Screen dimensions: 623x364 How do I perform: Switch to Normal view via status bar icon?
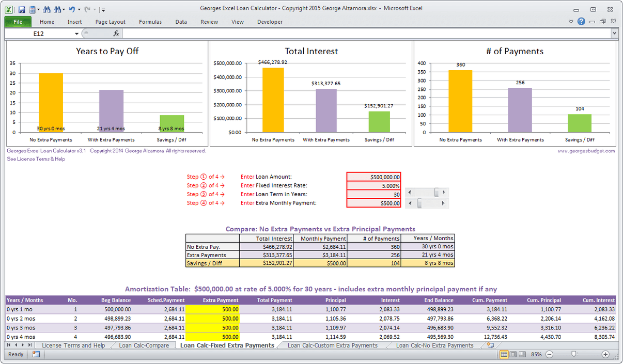click(503, 354)
